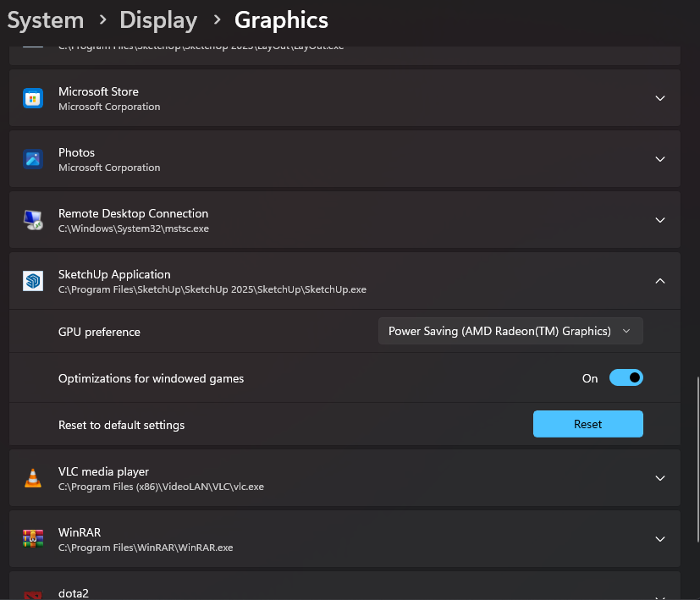700x600 pixels.
Task: Click the Remote Desktop Connection title
Action: 133,213
